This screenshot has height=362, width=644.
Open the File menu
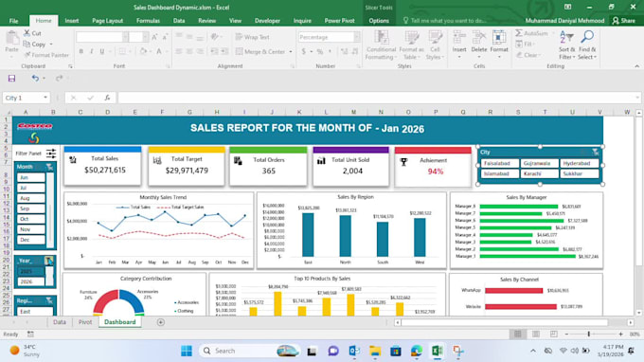[x=13, y=21]
